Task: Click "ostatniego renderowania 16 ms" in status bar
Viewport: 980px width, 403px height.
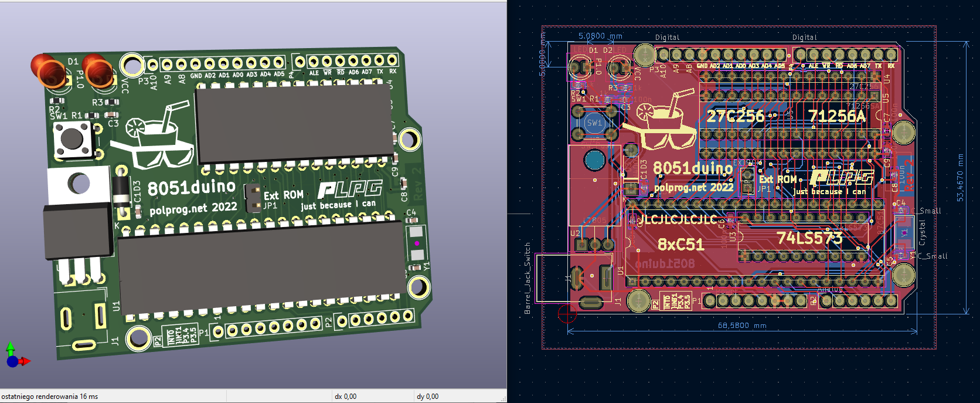Action: click(x=50, y=397)
